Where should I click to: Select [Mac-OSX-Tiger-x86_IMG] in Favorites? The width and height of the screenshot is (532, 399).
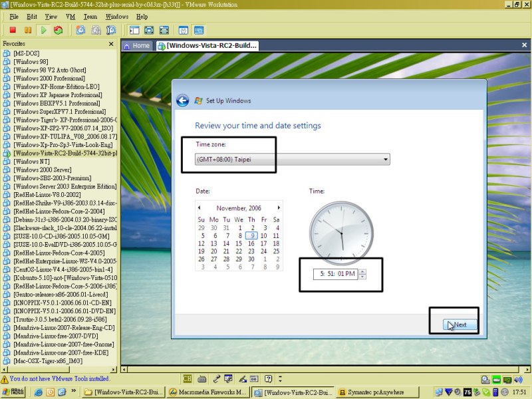point(48,361)
